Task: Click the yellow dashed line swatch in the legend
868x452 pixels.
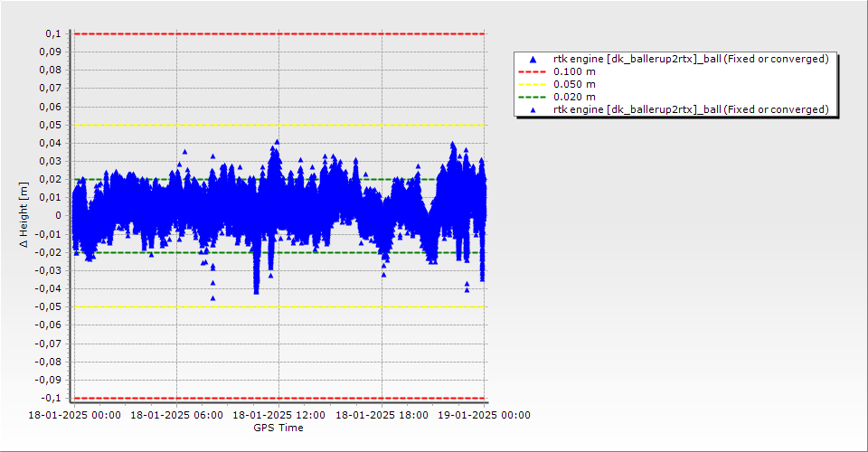Action: point(533,84)
